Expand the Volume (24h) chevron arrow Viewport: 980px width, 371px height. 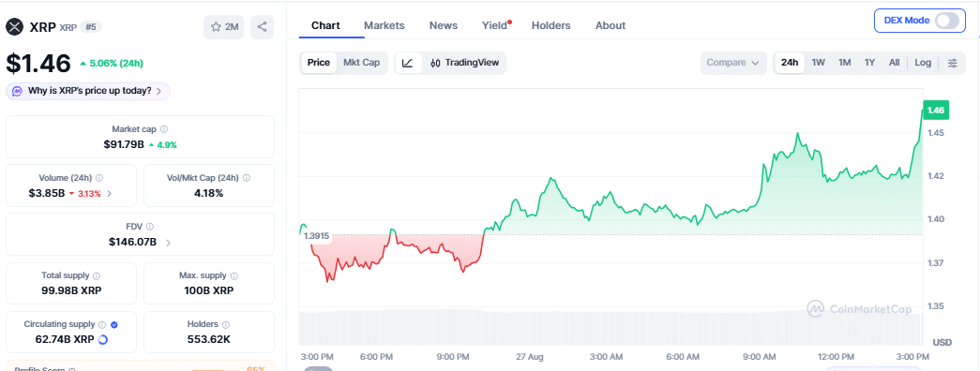[x=110, y=194]
